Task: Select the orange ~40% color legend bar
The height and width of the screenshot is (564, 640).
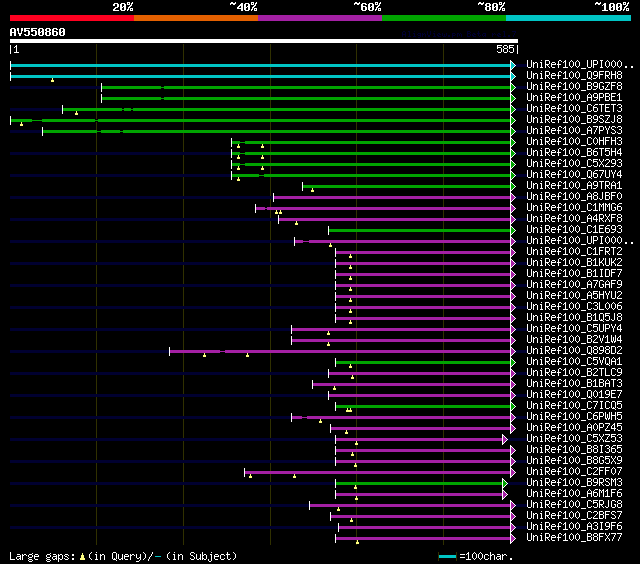Action: pyautogui.click(x=196, y=18)
